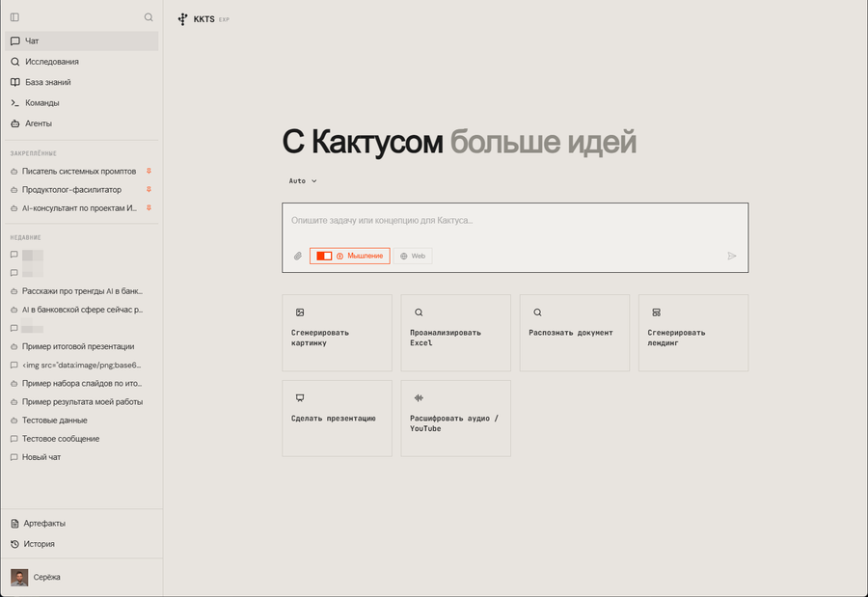Open chat AI в банковской сфере сейчас

pos(81,310)
